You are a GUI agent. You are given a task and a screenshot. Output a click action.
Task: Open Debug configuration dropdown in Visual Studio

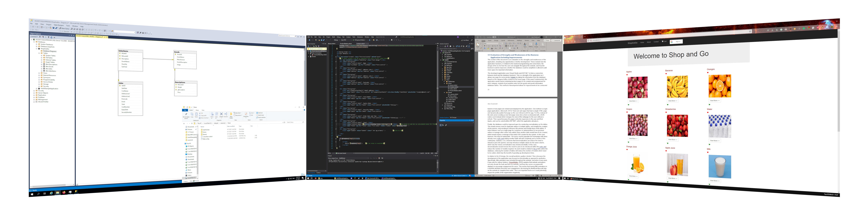[337, 40]
